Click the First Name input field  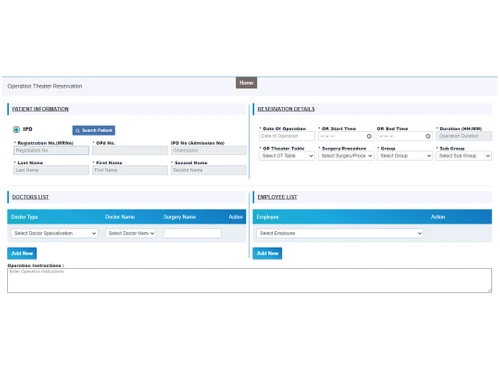130,170
